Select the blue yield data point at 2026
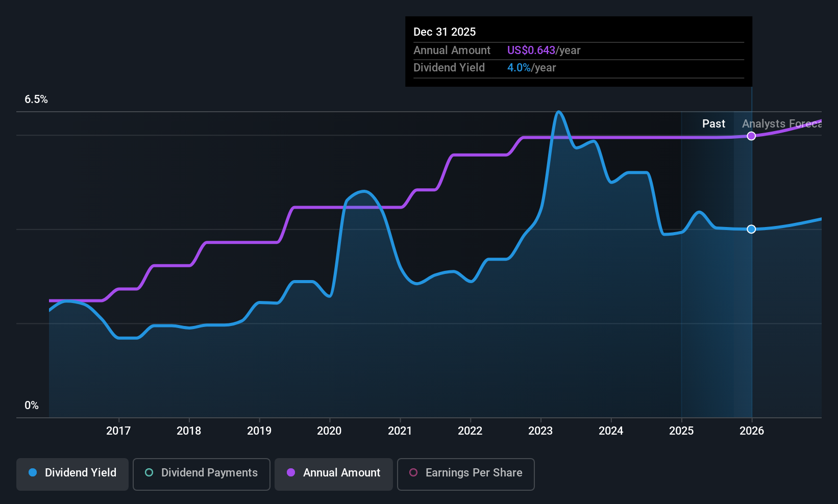The height and width of the screenshot is (504, 838). point(751,229)
